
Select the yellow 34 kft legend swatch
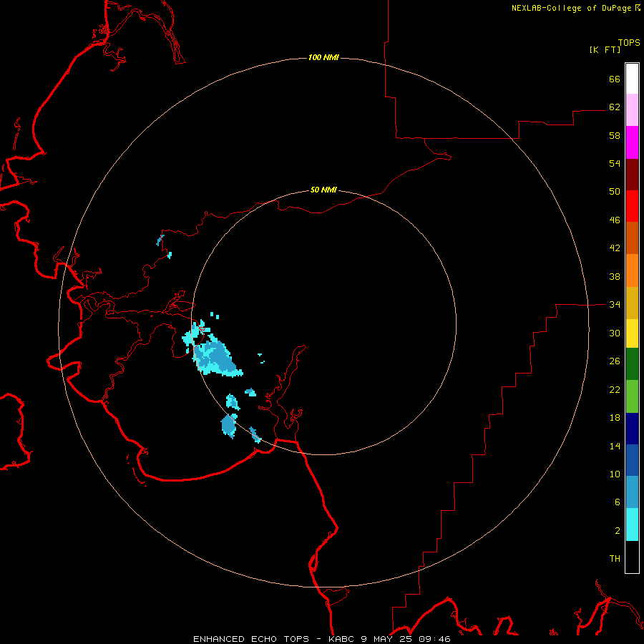(632, 333)
